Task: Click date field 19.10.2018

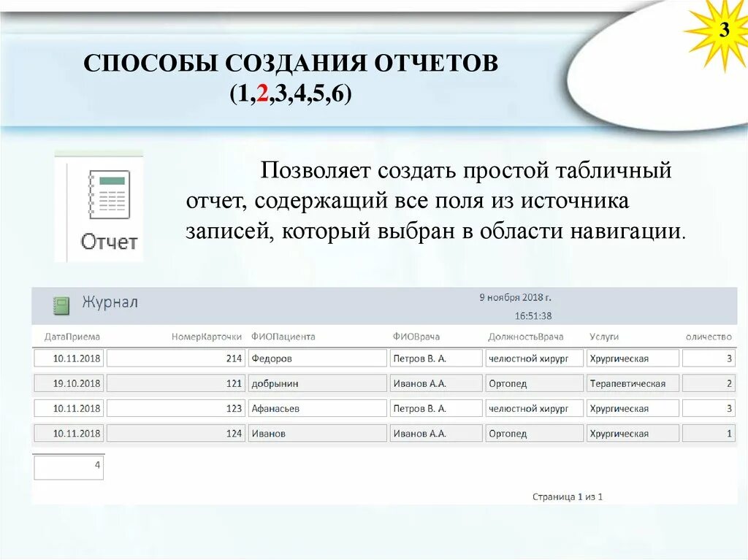Action: click(69, 383)
